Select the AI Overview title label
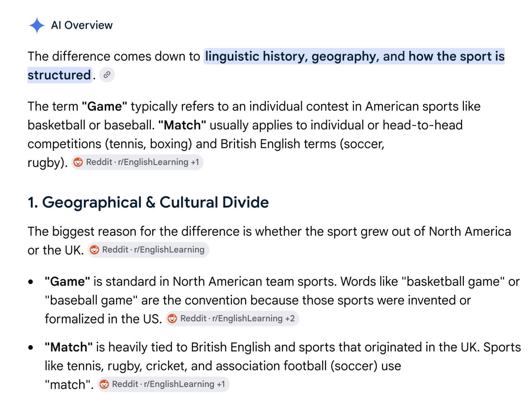532x413 pixels. point(82,25)
